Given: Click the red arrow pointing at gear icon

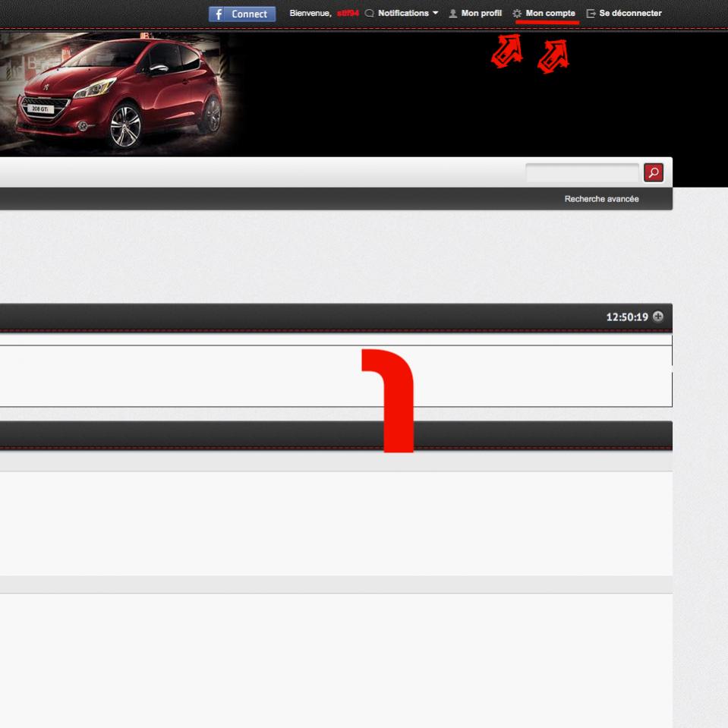Looking at the screenshot, I should coord(507,53).
